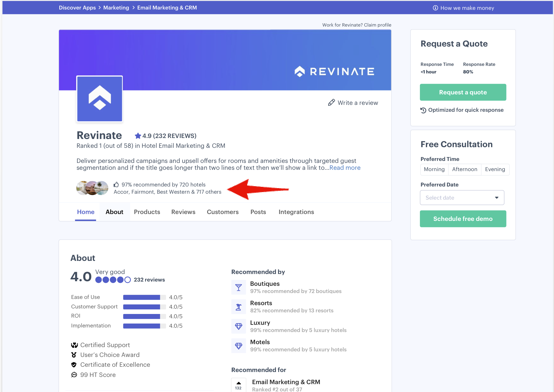Click 97% recommended by 720 hotels text
The image size is (554, 392).
[164, 185]
